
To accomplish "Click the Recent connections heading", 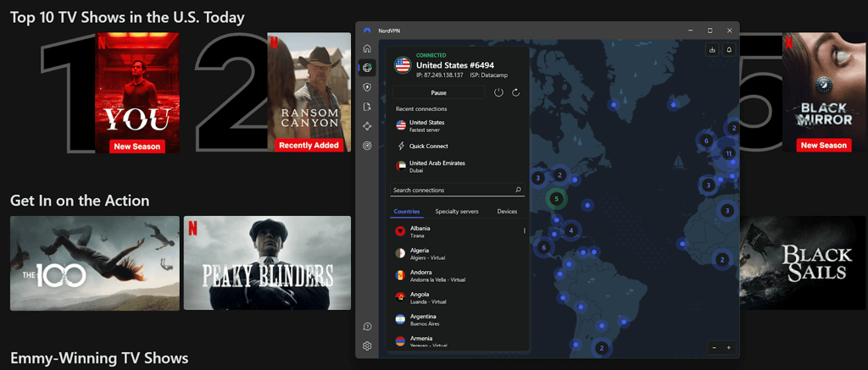I will pyautogui.click(x=421, y=109).
